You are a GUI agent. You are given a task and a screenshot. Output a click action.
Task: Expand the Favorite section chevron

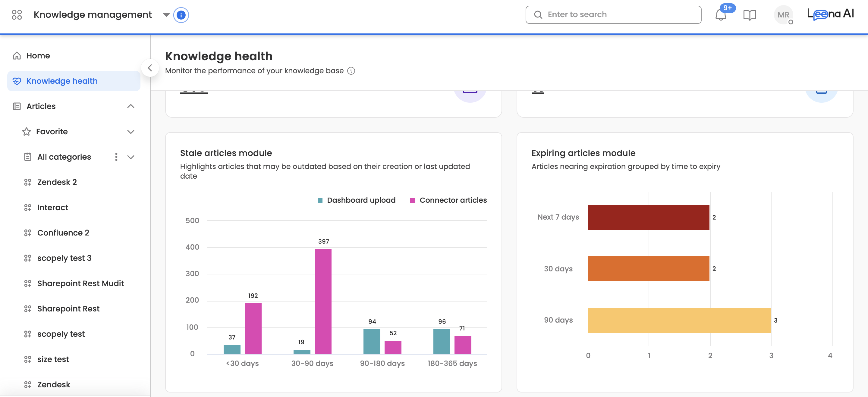point(131,132)
